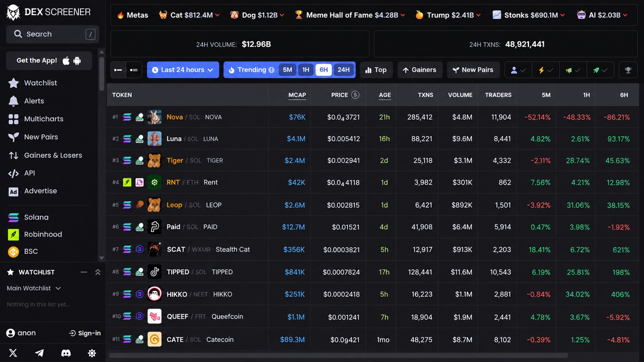Click the Trending info icon
Image resolution: width=644 pixels, height=362 pixels.
pyautogui.click(x=272, y=70)
